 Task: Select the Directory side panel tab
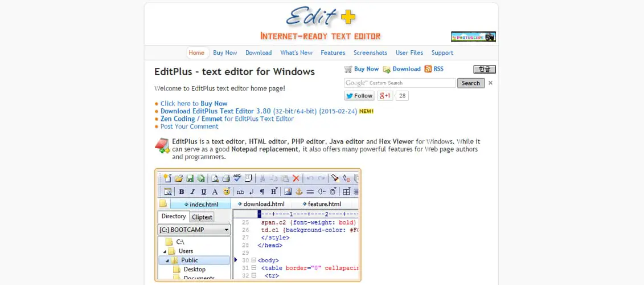(x=174, y=217)
